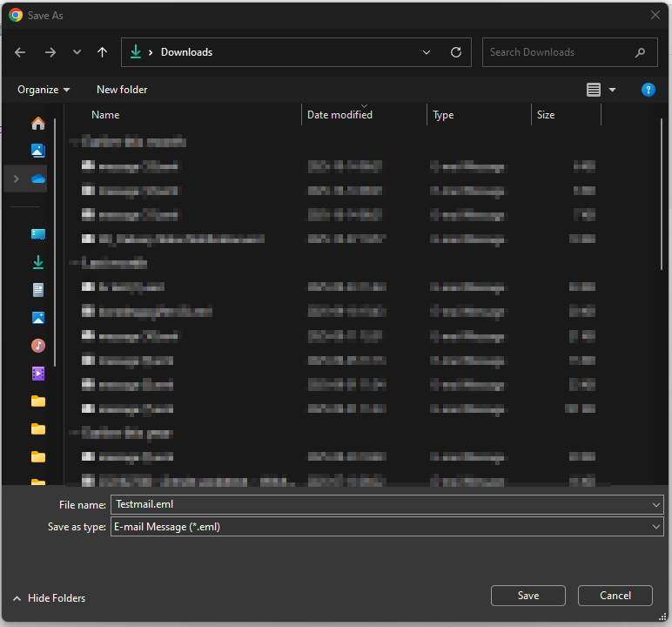
Task: Open Downloads from the sidebar
Action: coord(37,262)
